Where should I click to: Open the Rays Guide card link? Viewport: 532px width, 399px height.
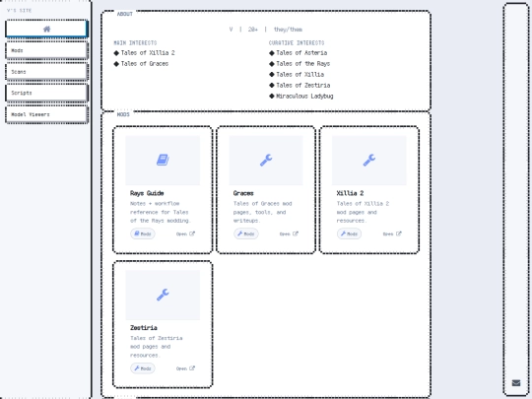point(185,233)
